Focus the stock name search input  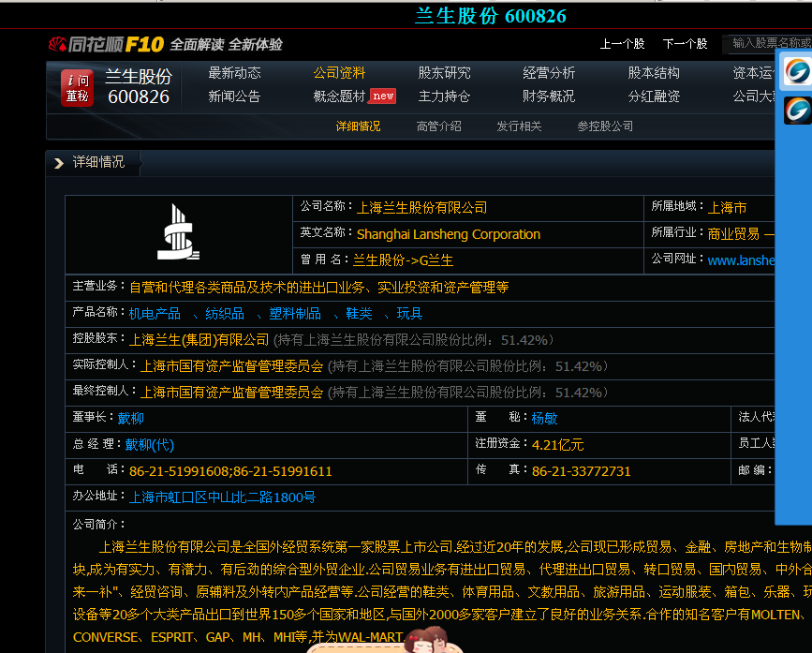[769, 43]
